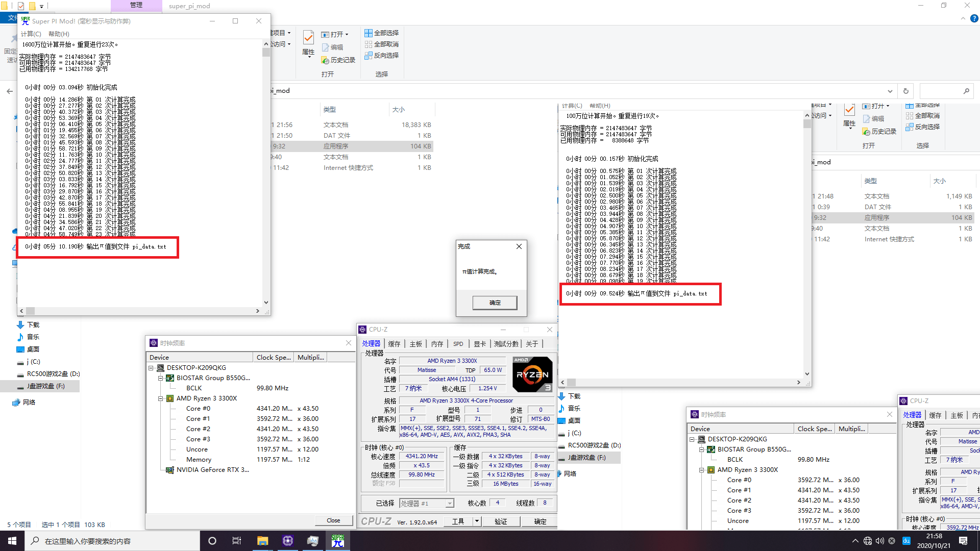Open Cortana circle on taskbar
The height and width of the screenshot is (551, 980).
[x=212, y=541]
